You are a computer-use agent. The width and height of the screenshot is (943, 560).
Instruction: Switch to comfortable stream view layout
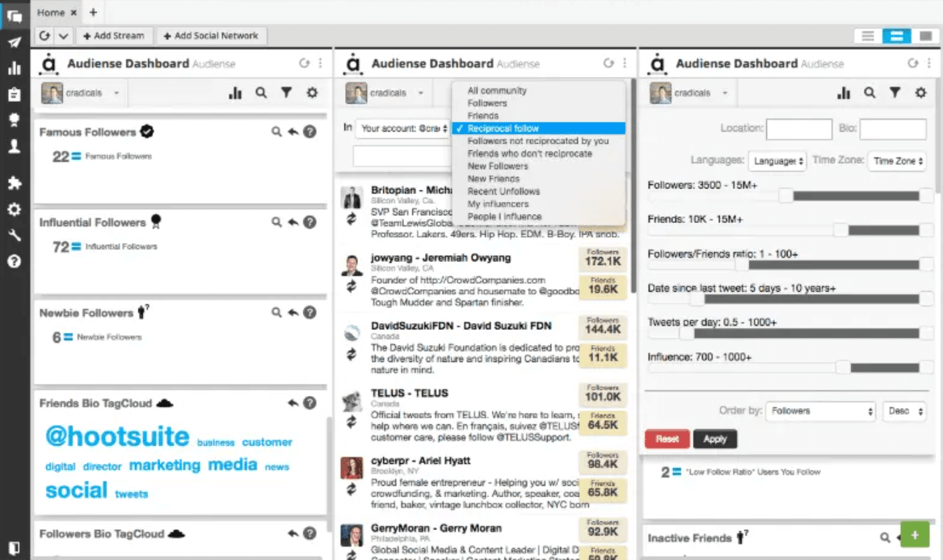(x=925, y=36)
